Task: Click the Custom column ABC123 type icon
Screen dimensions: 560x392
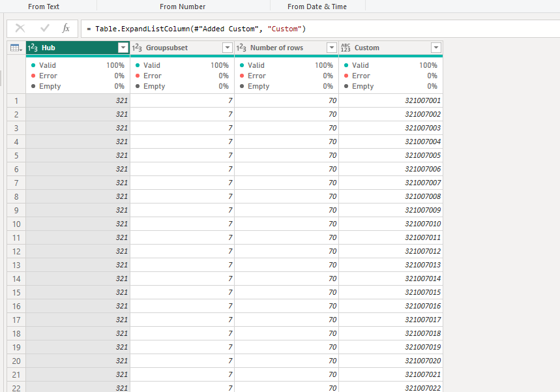Action: click(x=346, y=48)
